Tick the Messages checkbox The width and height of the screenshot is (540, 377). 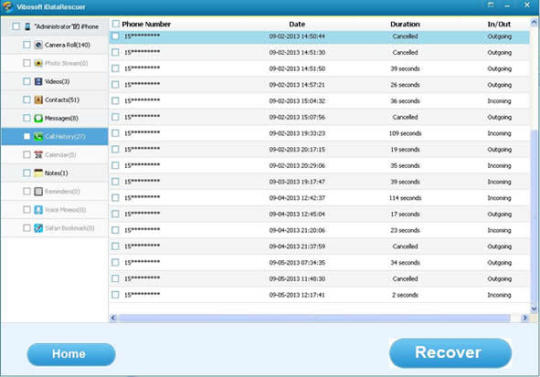pos(27,118)
